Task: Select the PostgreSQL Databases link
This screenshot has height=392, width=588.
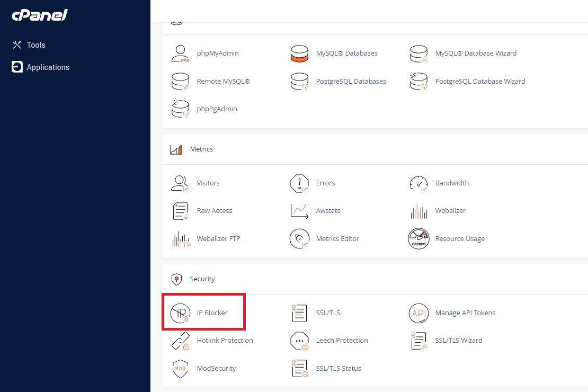Action: 351,82
